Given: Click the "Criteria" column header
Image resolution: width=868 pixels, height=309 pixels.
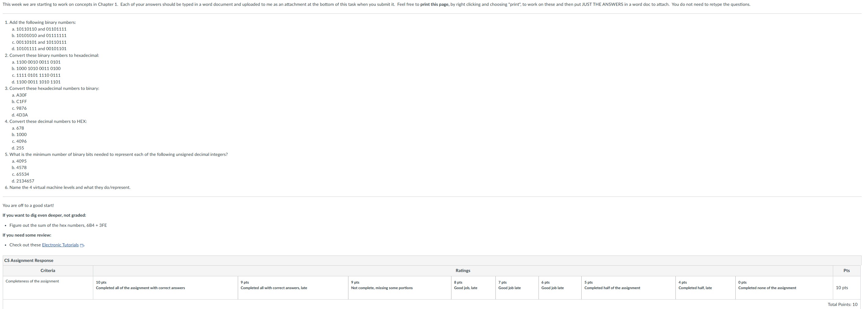Looking at the screenshot, I should [48, 270].
